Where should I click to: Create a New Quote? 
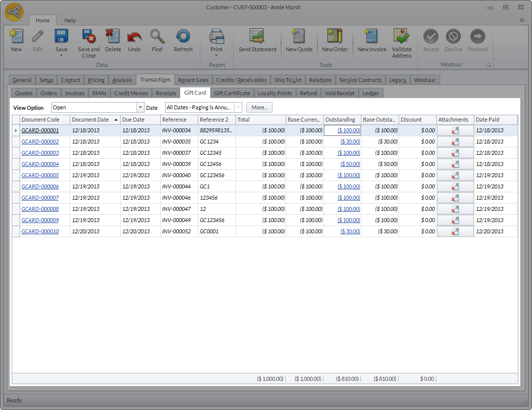298,38
